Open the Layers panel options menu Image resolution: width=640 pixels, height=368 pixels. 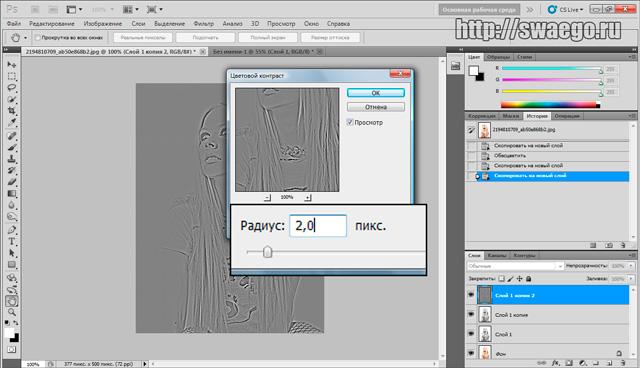tap(632, 255)
